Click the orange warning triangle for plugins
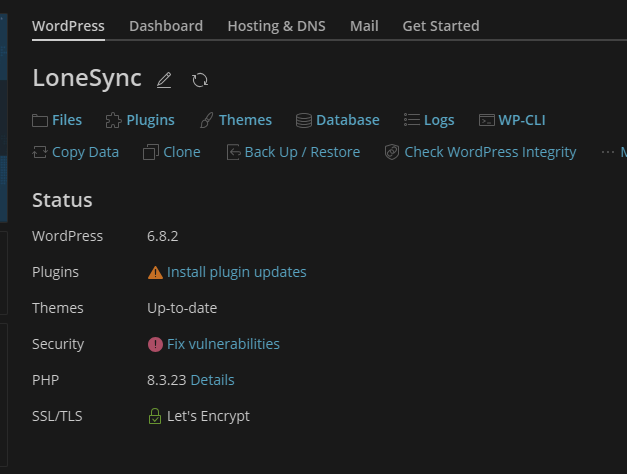The image size is (627, 474). pyautogui.click(x=155, y=273)
